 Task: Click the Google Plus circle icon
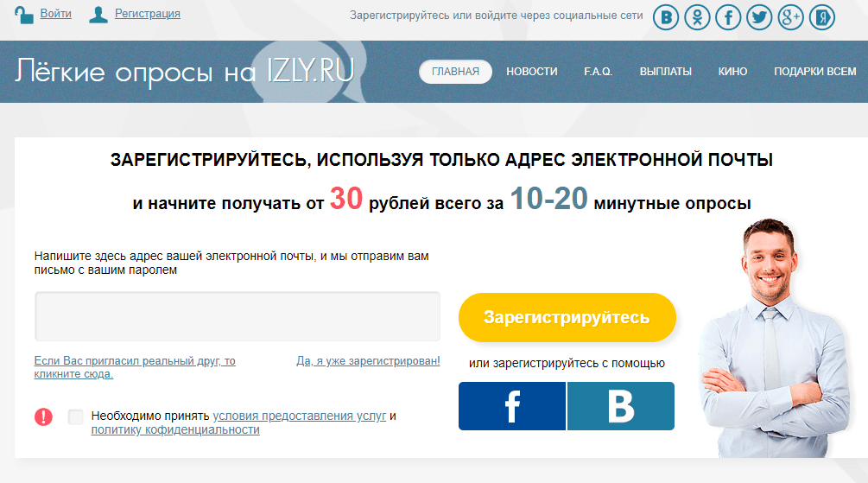click(x=790, y=18)
